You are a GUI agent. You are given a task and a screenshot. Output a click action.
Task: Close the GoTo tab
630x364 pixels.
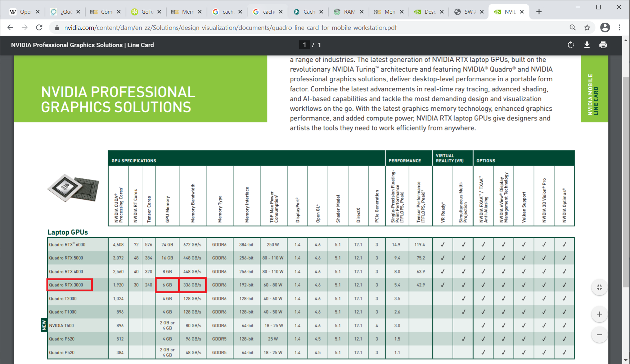coord(159,12)
